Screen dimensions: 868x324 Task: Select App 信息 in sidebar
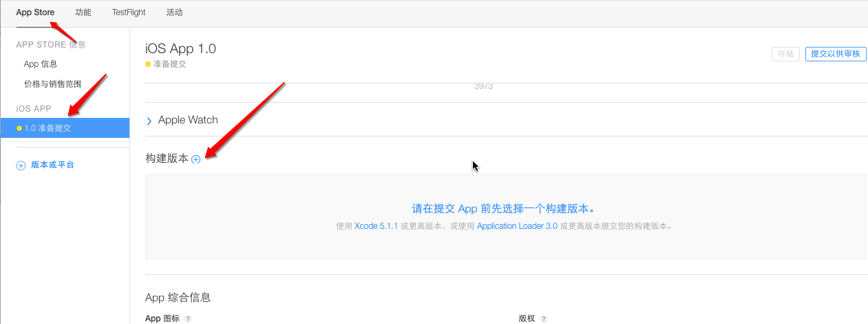[x=41, y=64]
